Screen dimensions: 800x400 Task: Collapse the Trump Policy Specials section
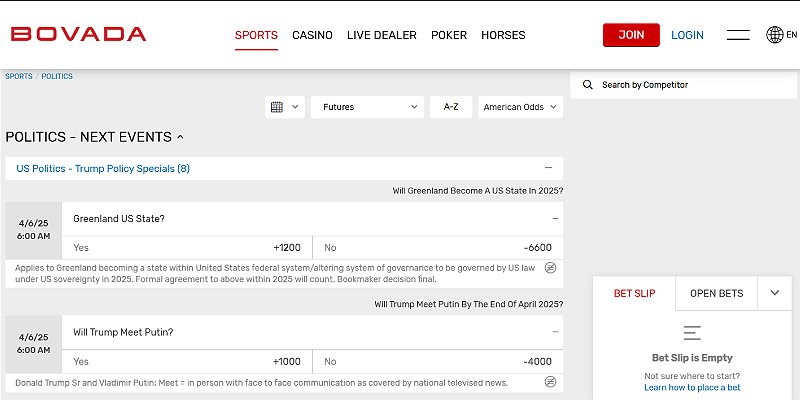pos(548,168)
